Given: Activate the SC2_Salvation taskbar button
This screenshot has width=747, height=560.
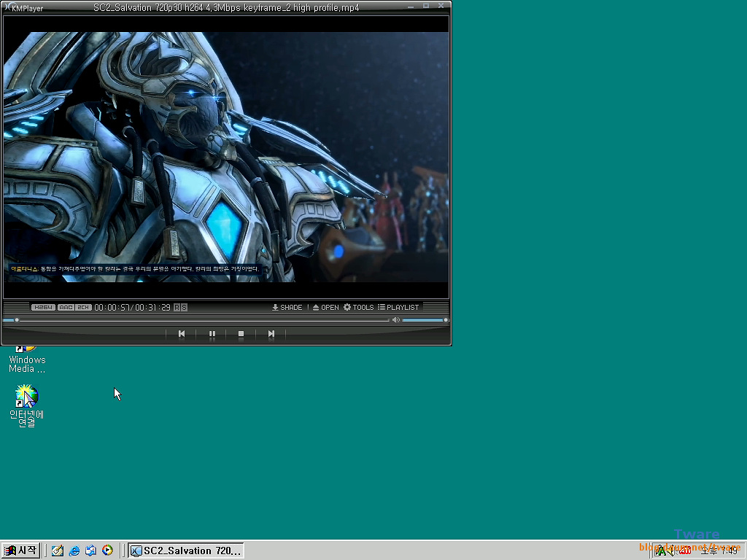Looking at the screenshot, I should (x=186, y=551).
